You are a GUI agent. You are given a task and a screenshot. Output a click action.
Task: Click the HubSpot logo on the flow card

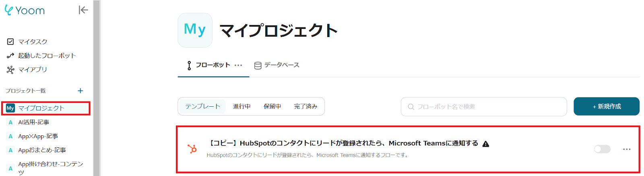pyautogui.click(x=192, y=149)
